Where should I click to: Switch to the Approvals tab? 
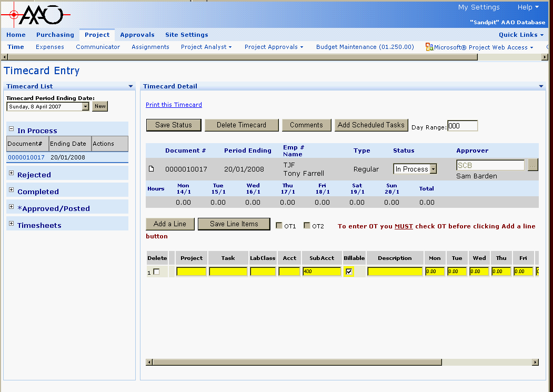[x=137, y=35]
